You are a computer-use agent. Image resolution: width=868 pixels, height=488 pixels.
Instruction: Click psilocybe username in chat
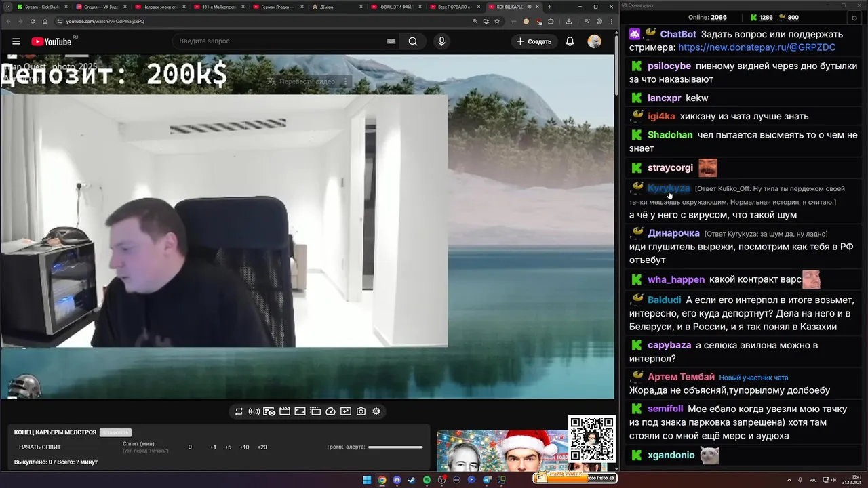pyautogui.click(x=669, y=66)
